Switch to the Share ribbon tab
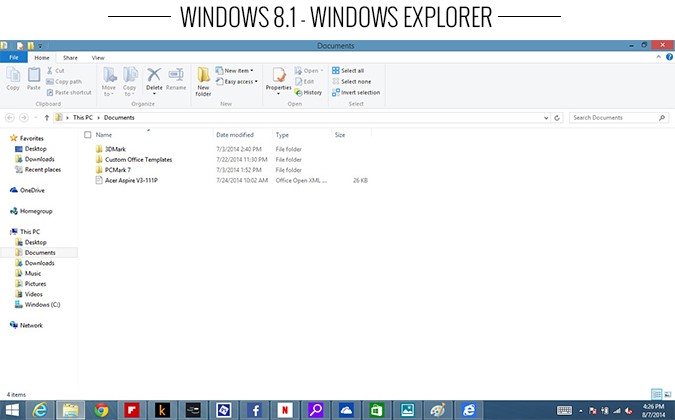This screenshot has width=675, height=420. (x=70, y=58)
